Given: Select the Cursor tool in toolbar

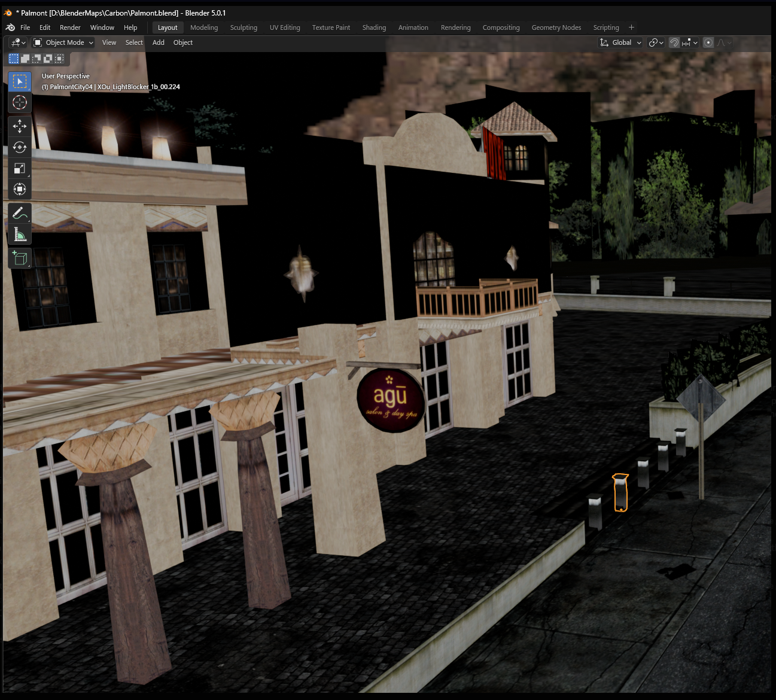Looking at the screenshot, I should pos(20,102).
